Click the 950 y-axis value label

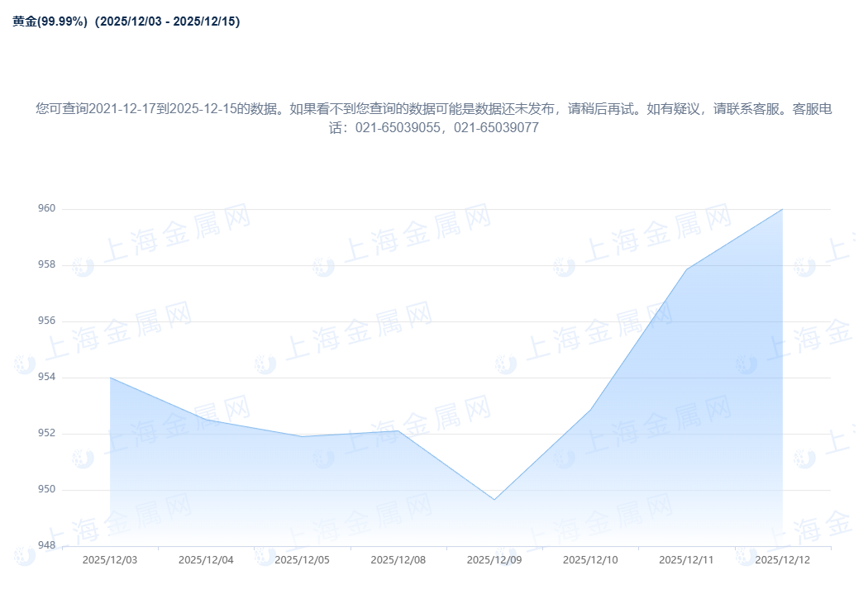(47, 490)
